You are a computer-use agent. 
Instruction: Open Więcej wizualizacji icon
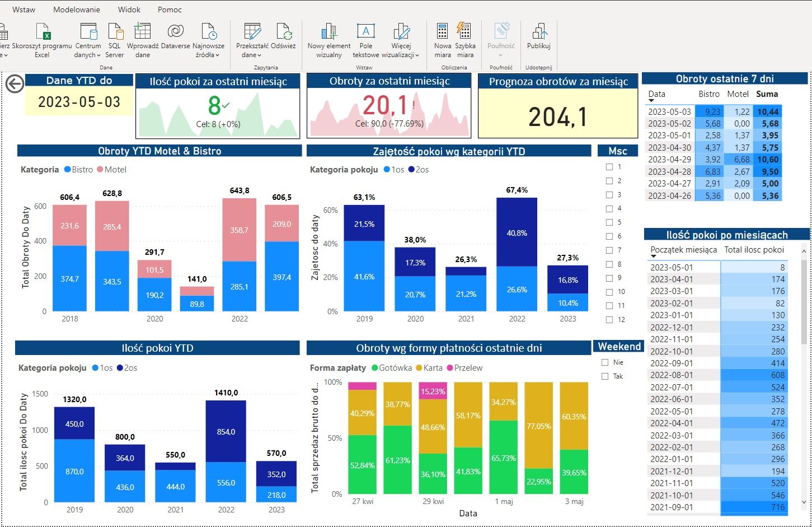click(x=401, y=31)
